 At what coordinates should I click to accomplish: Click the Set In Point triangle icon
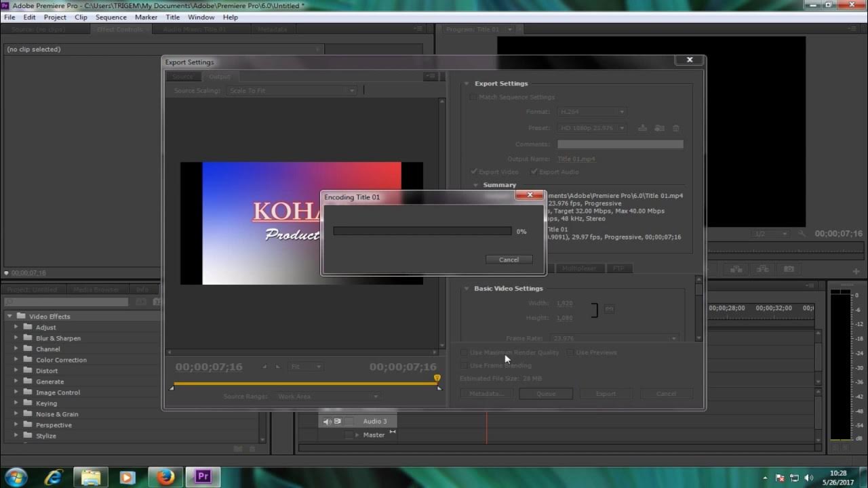[x=264, y=367]
